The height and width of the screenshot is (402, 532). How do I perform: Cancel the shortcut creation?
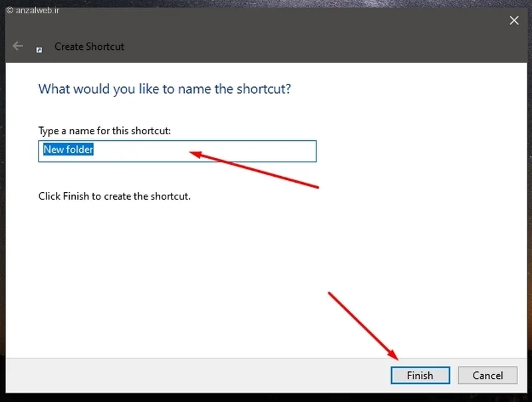[x=487, y=375]
